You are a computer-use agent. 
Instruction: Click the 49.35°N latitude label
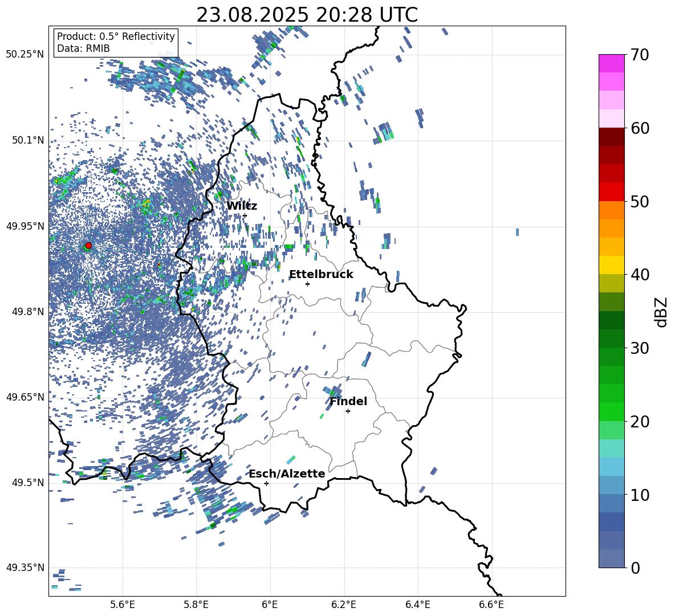pyautogui.click(x=25, y=568)
